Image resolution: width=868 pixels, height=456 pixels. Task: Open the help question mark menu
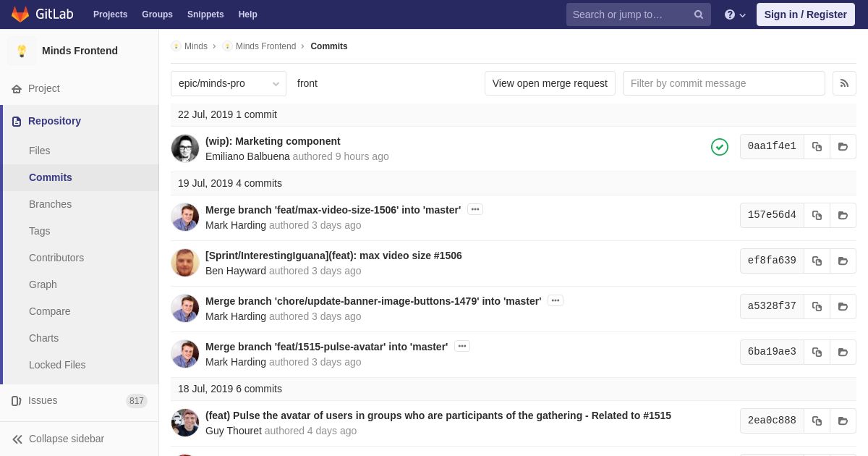click(735, 14)
